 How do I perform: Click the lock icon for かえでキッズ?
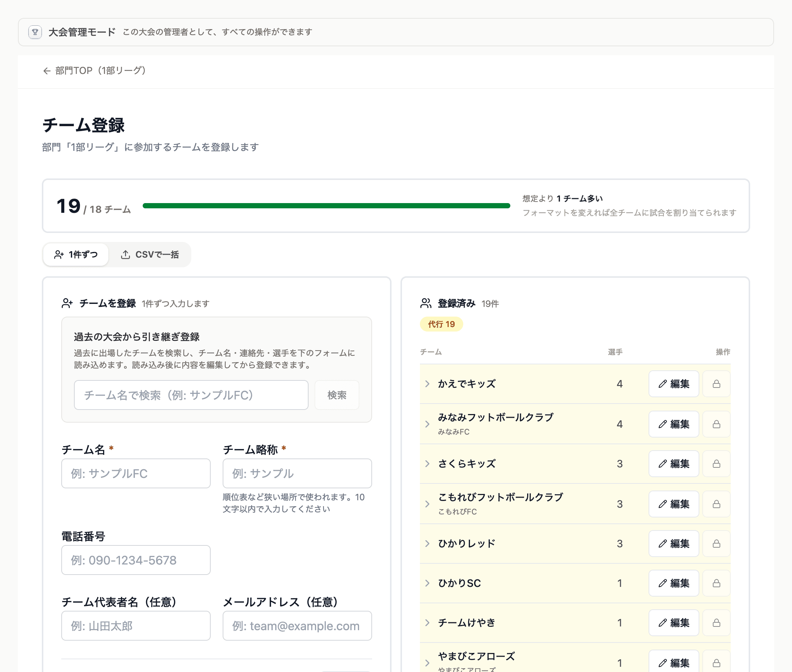717,384
